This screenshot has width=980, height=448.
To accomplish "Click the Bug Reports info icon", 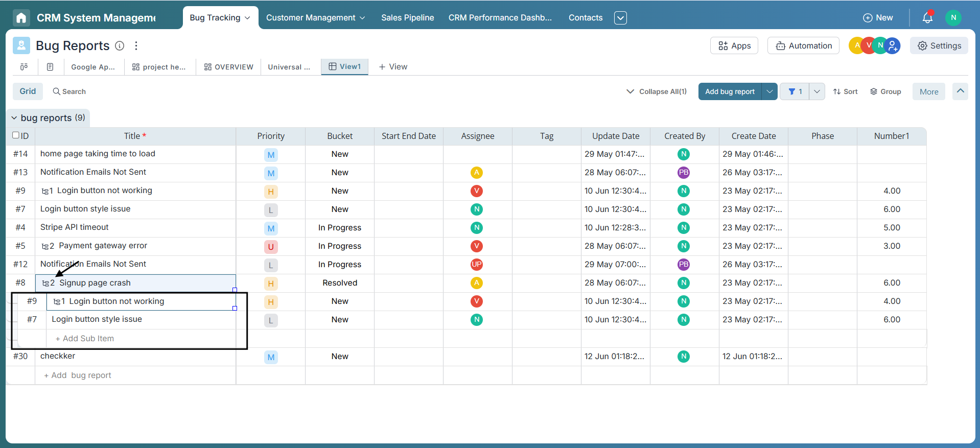I will point(120,45).
